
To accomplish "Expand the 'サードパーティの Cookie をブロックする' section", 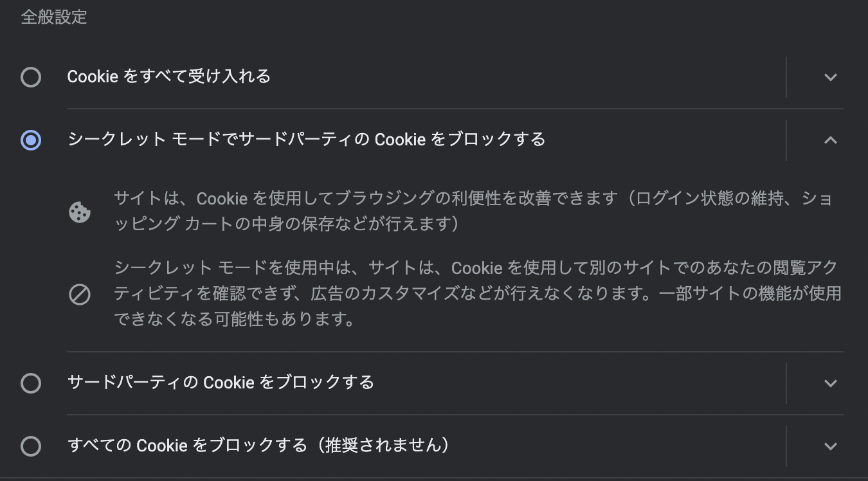I will [x=831, y=382].
